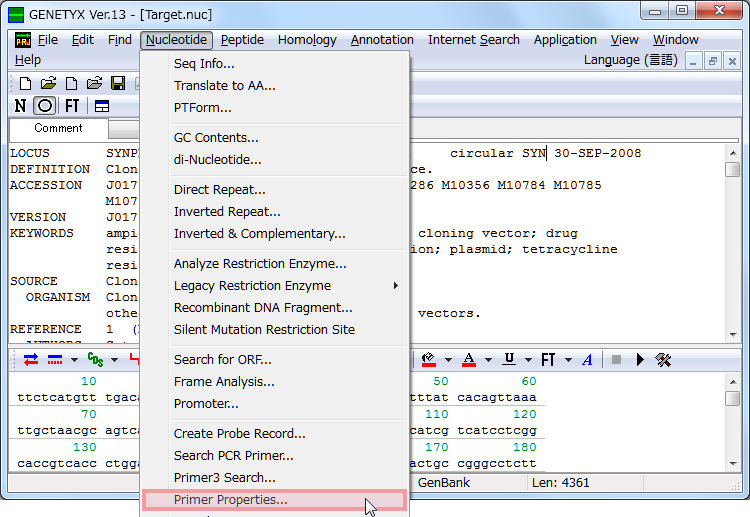Select PTForm... menu entry
Screen dimensions: 750x517
[x=275, y=108]
